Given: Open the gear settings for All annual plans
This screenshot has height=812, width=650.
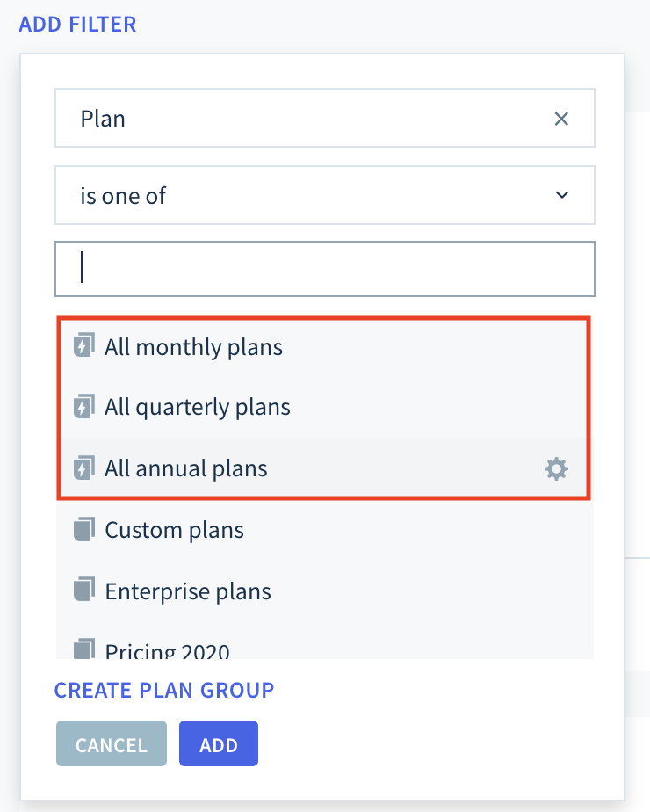Looking at the screenshot, I should point(556,468).
